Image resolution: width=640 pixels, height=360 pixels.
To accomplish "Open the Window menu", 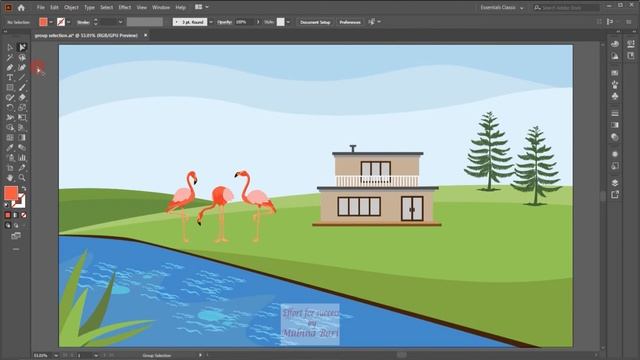I will [161, 7].
